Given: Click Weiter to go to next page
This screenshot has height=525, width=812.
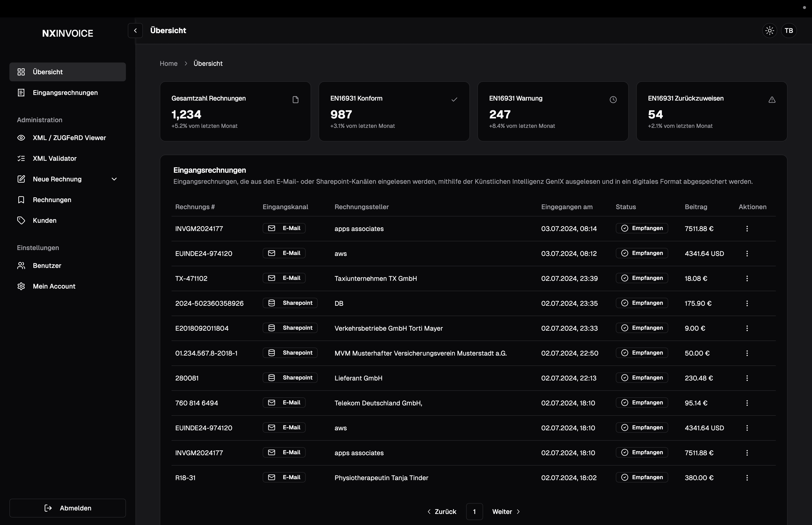Looking at the screenshot, I should click(506, 512).
